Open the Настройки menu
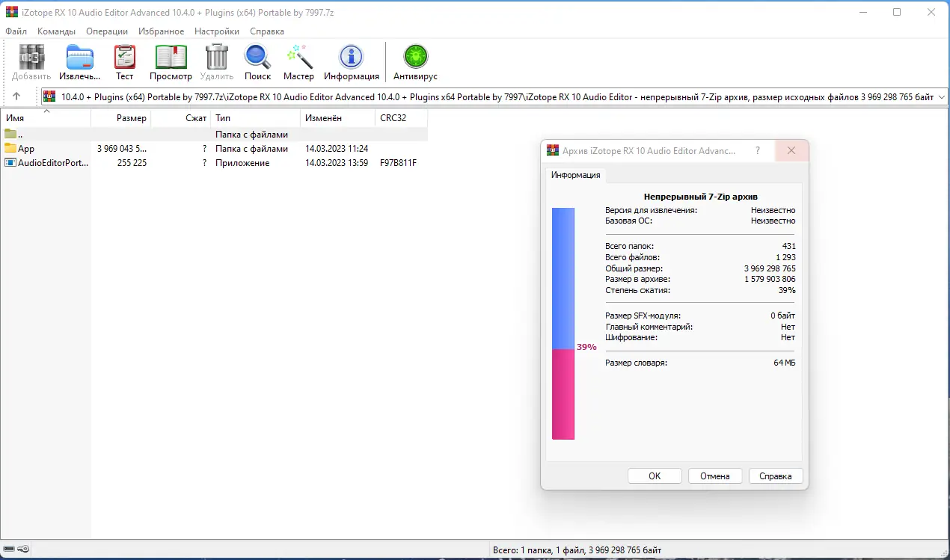 tap(217, 31)
